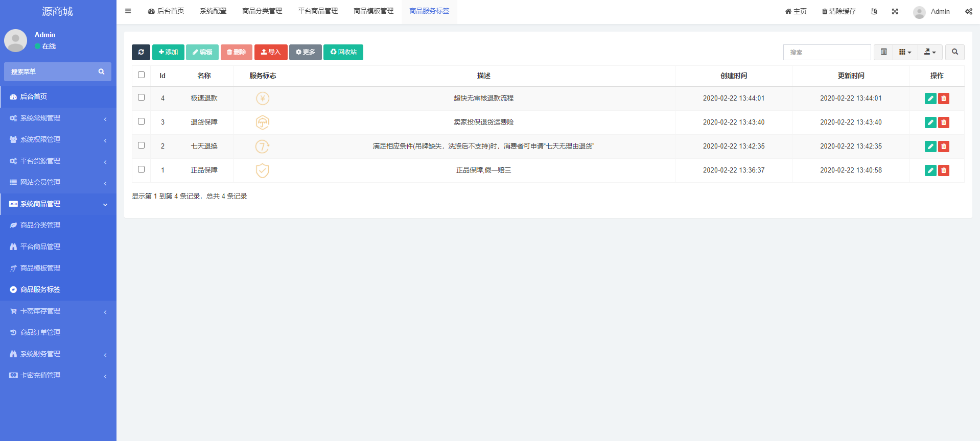Tick checkbox for 退货保障 row

[x=142, y=121]
